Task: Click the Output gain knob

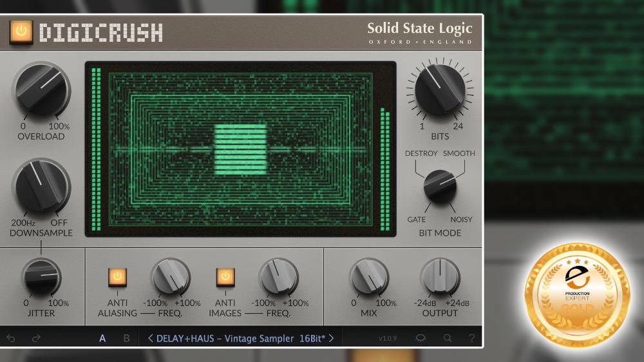Action: coord(440,276)
